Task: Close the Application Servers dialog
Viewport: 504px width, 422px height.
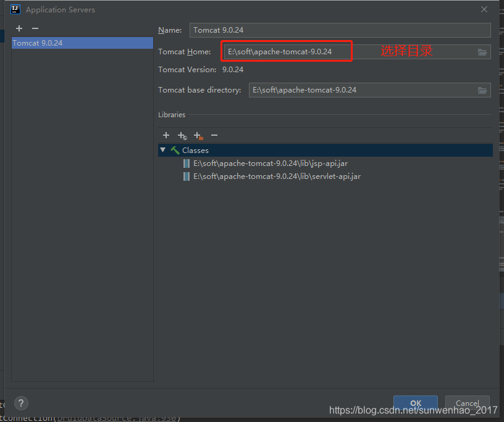Action: coord(484,10)
